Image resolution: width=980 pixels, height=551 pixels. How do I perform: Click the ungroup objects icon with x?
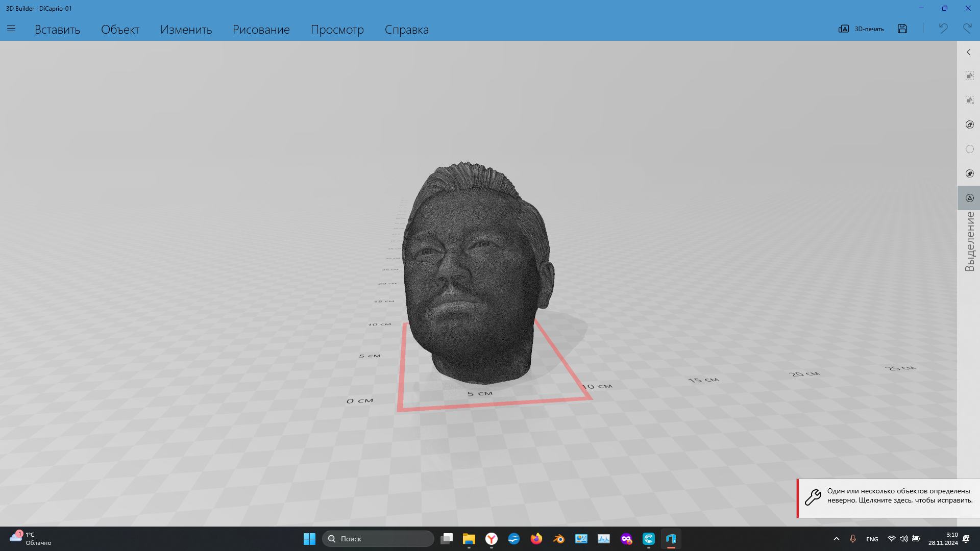coord(970,100)
